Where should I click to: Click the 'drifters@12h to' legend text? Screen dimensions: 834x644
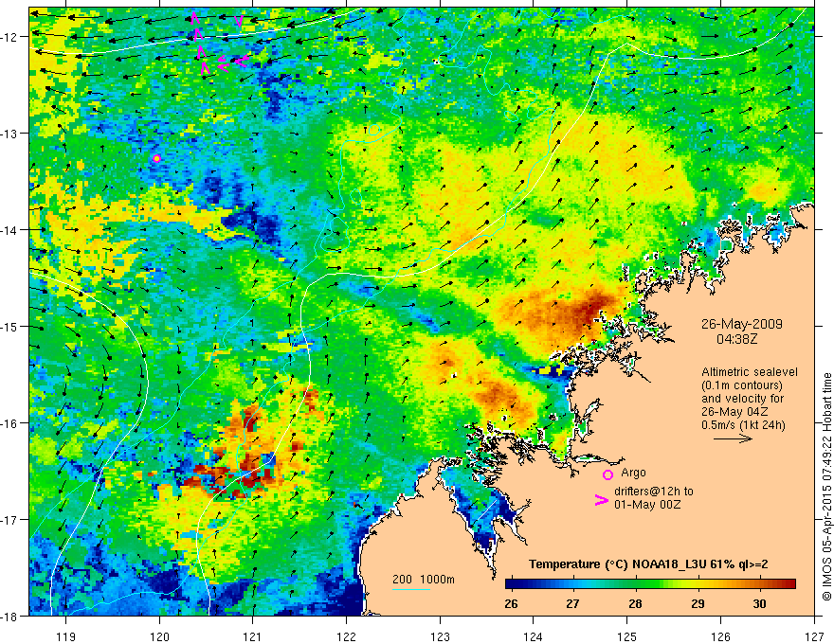tap(654, 491)
